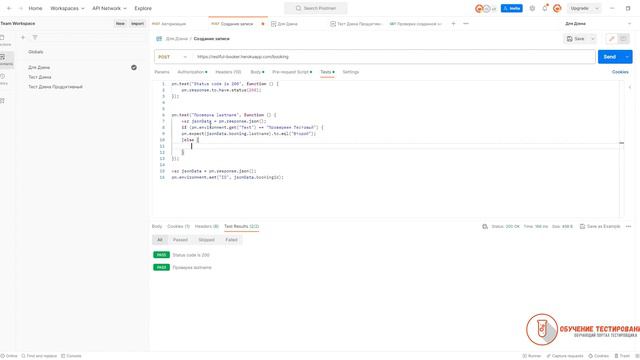Viewport: 640px width, 360px height.
Task: Open the Pre-request Script tab
Action: [x=291, y=72]
